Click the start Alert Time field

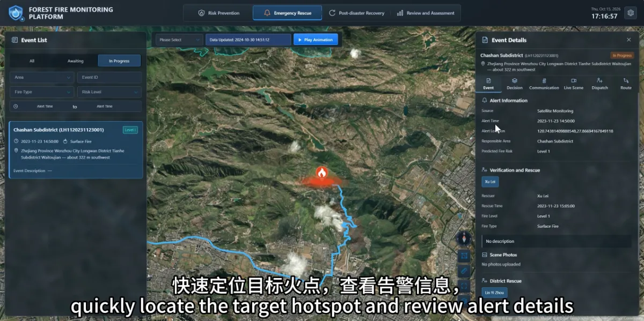tap(45, 106)
